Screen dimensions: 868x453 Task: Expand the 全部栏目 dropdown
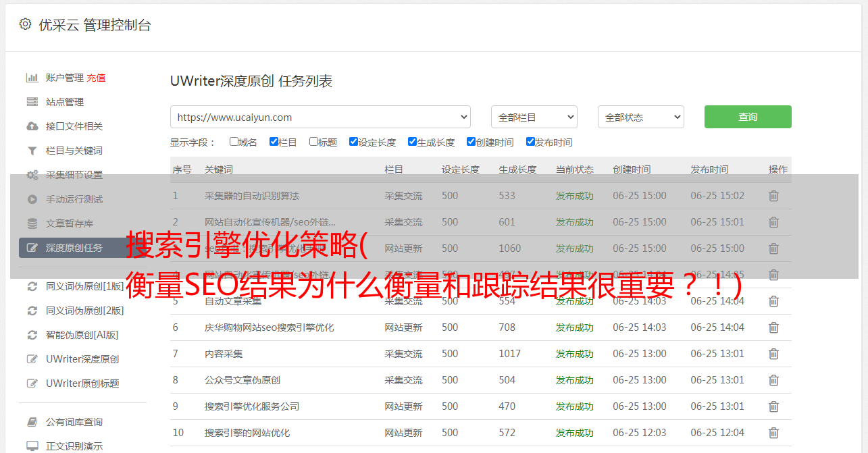[x=534, y=117]
